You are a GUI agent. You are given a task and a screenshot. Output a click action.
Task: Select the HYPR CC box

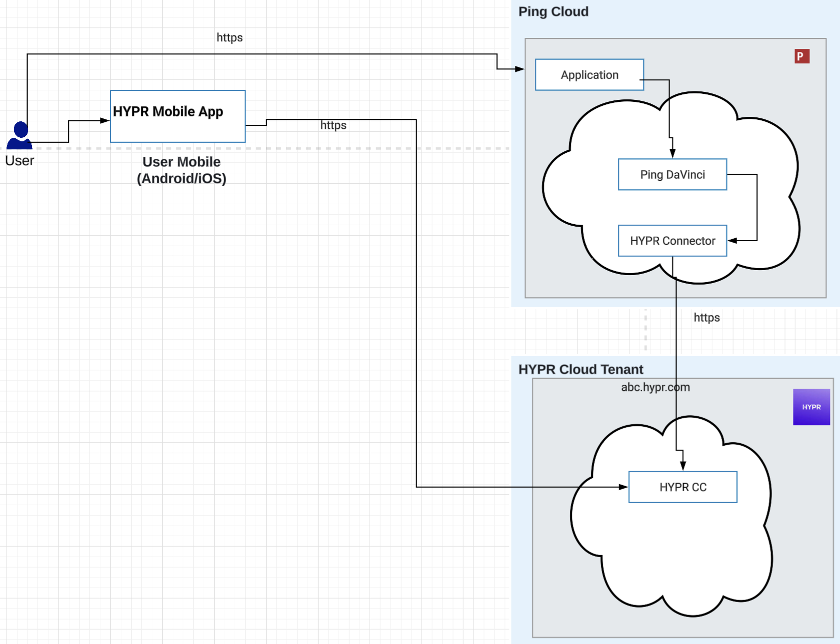(683, 487)
